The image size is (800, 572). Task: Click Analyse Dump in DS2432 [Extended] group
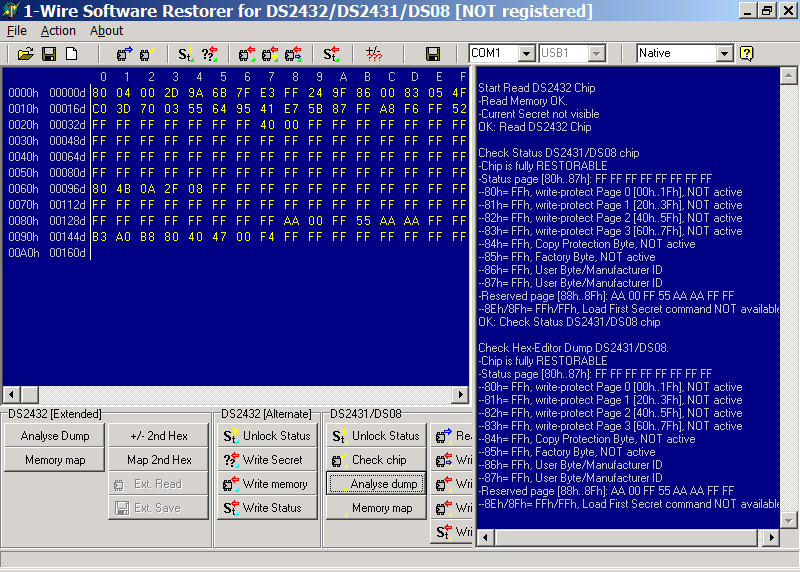coord(55,436)
